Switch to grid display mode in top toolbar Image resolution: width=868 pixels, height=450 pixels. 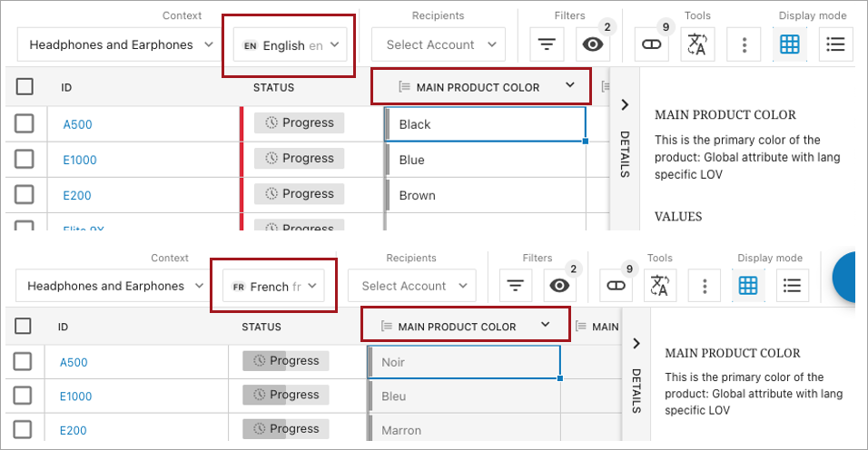click(790, 44)
